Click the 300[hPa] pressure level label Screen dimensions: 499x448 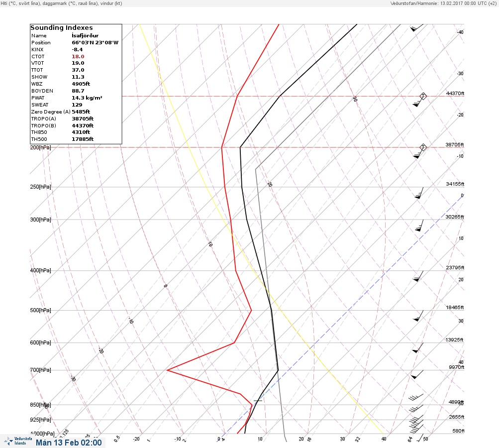(x=40, y=220)
